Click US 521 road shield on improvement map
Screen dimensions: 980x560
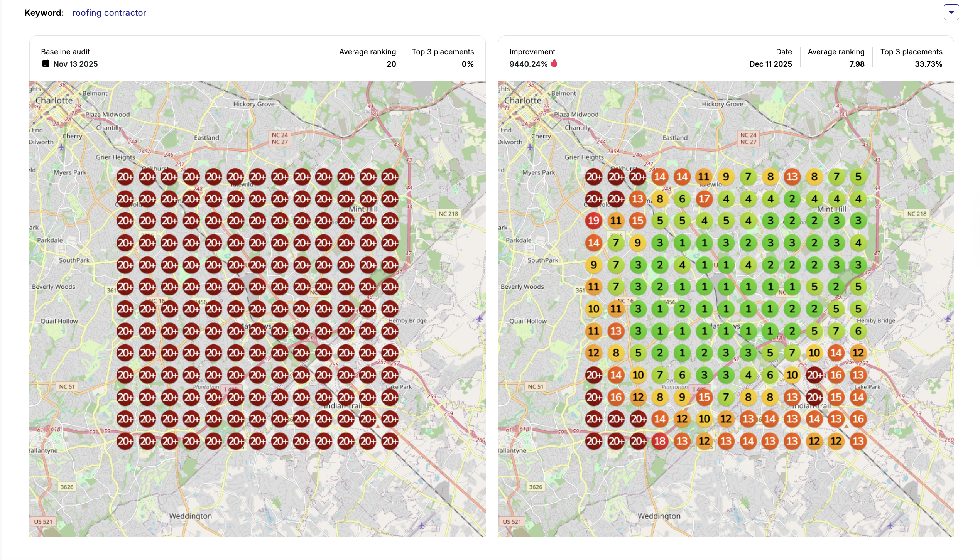(x=512, y=521)
